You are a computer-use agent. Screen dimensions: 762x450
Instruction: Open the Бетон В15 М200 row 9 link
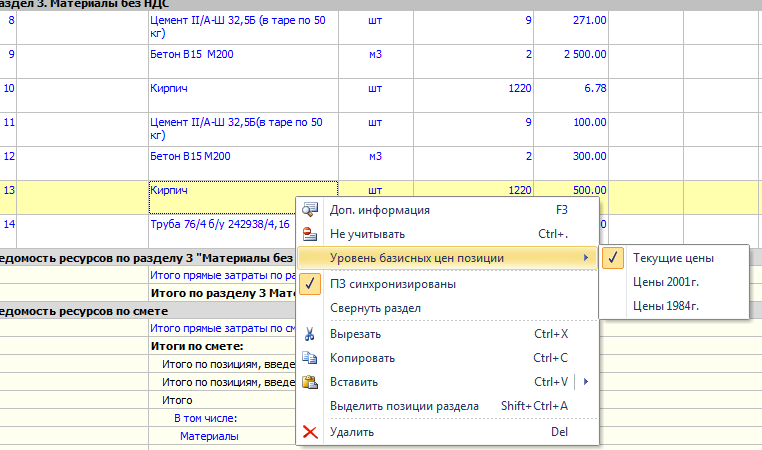pos(190,54)
